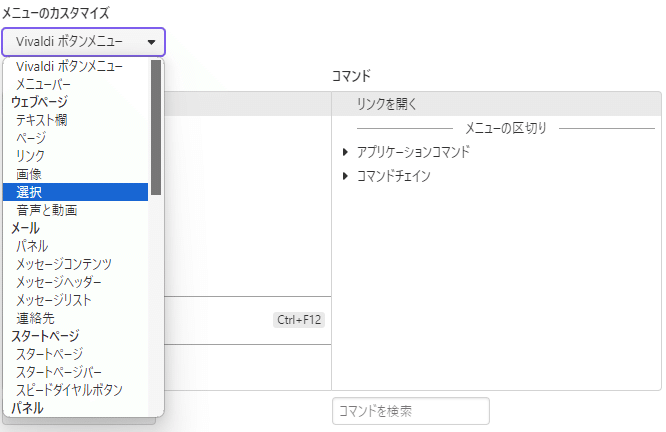
Task: Select Vivaldi ボタンメニュー in the dropdown list
Action: click(76, 66)
